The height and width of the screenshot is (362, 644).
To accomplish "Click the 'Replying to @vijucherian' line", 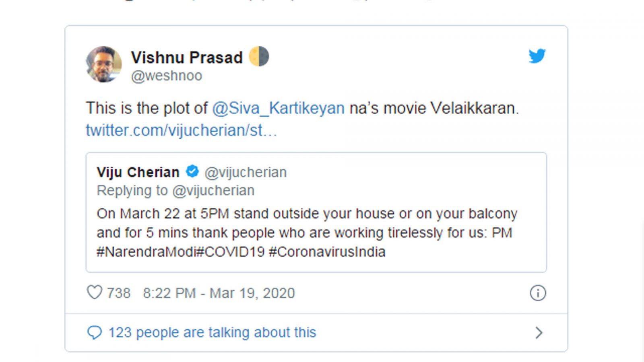I will click(175, 190).
